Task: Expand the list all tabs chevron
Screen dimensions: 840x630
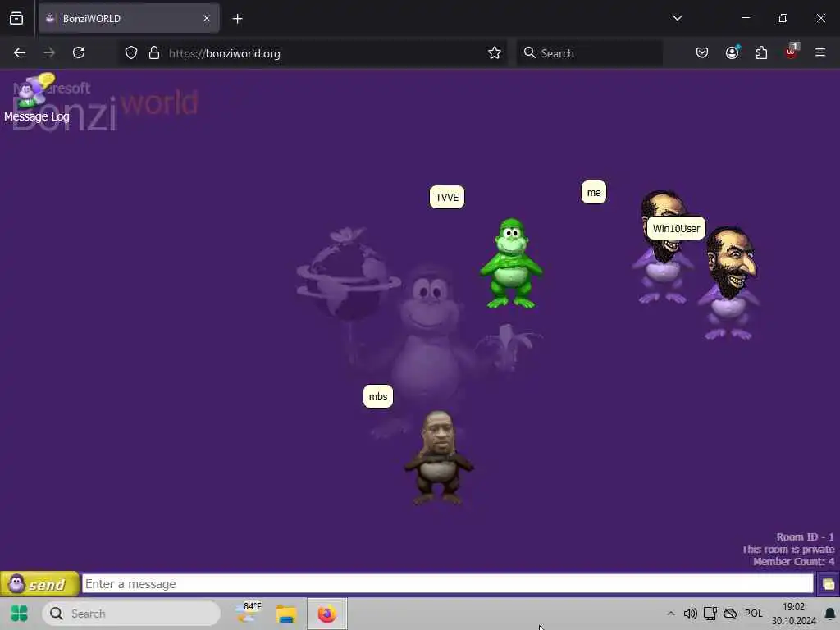Action: click(x=677, y=18)
